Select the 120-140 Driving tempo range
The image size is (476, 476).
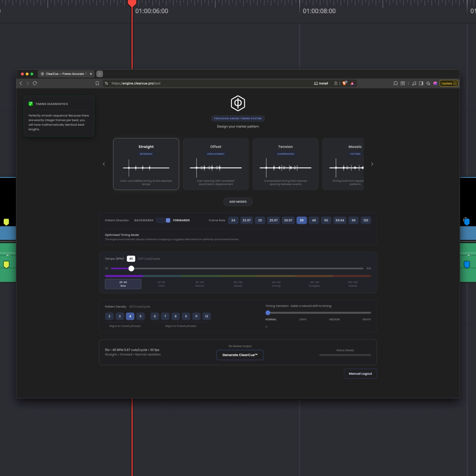pos(276,284)
